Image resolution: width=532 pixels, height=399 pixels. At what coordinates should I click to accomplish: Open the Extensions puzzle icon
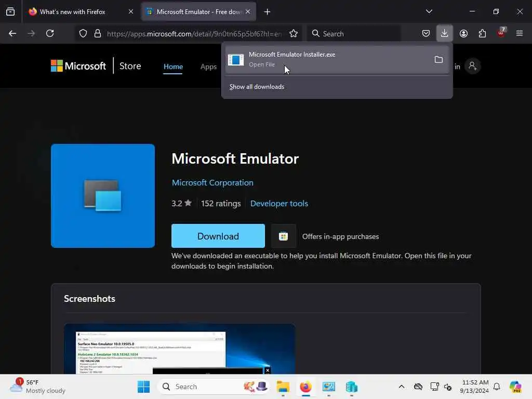(482, 33)
